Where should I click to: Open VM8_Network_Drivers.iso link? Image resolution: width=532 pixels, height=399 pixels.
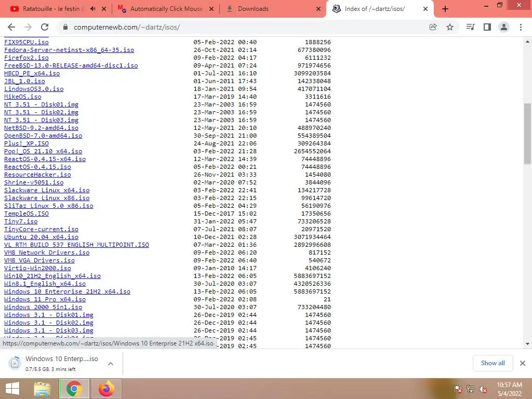coord(47,253)
